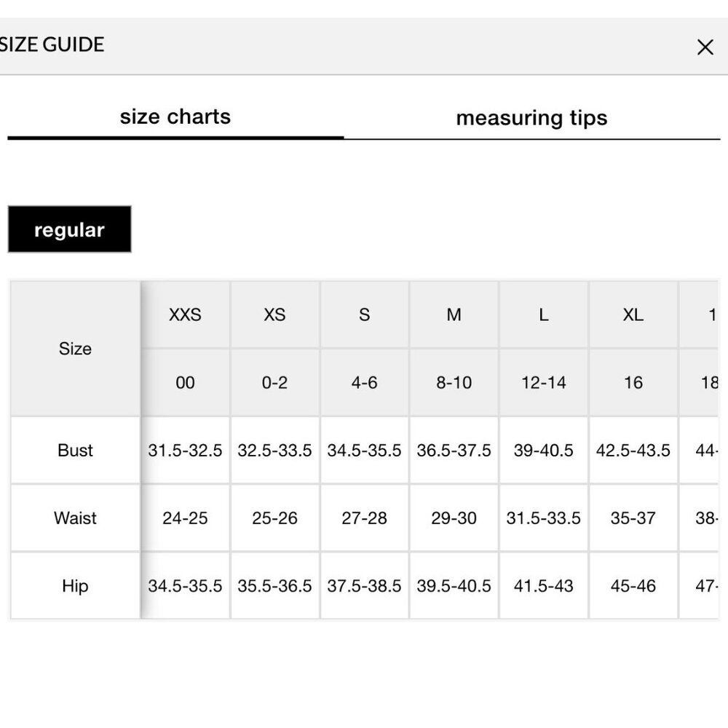Click hip measurement 41.5-43 cell

544,586
